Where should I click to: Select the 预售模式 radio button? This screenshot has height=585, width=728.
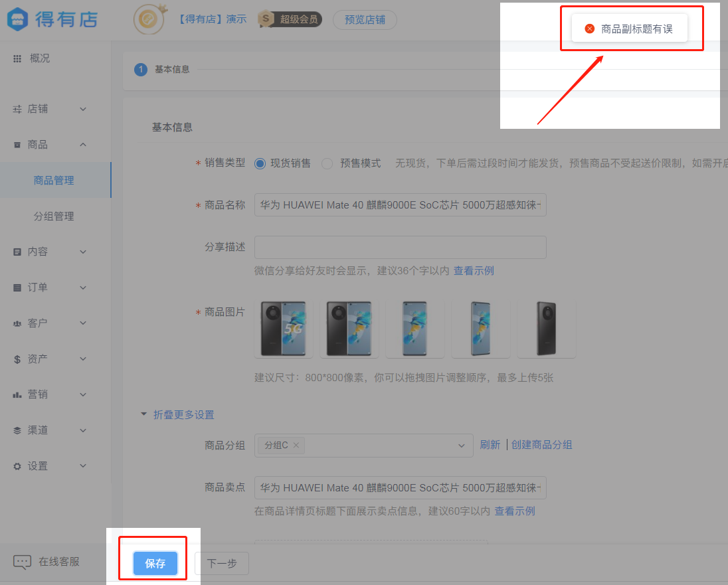[x=327, y=163]
